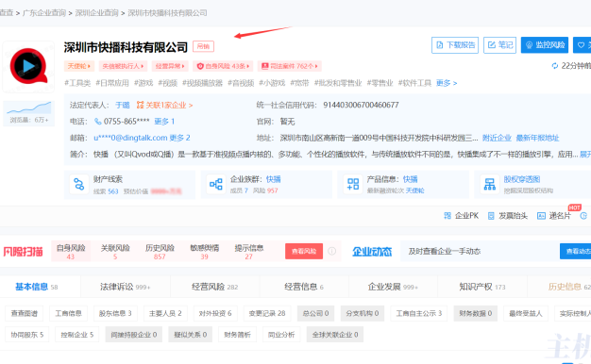Viewport: 591px width, 364px height.
Task: Click 快播 link in 企业族群
Action: pyautogui.click(x=273, y=179)
